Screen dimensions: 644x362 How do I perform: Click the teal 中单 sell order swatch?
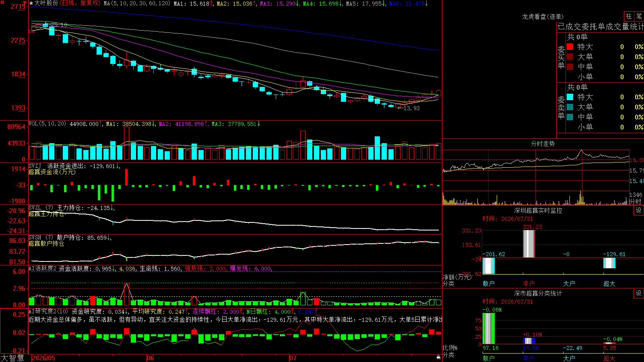pos(570,117)
